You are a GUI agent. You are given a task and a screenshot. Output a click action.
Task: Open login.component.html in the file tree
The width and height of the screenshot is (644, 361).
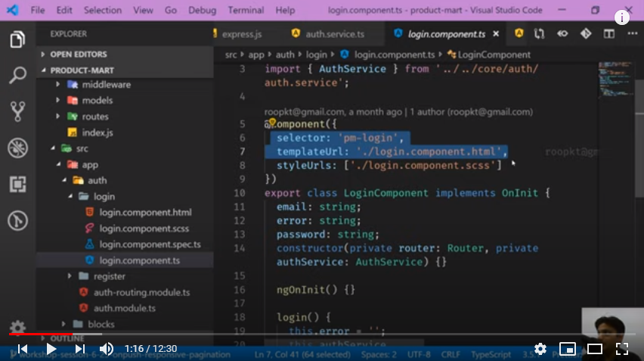point(145,213)
